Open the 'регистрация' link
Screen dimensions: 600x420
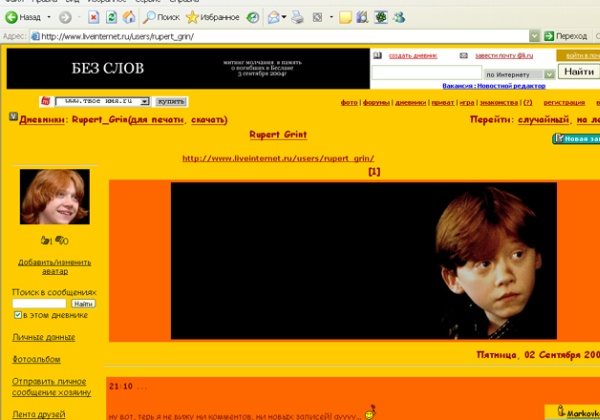click(564, 103)
